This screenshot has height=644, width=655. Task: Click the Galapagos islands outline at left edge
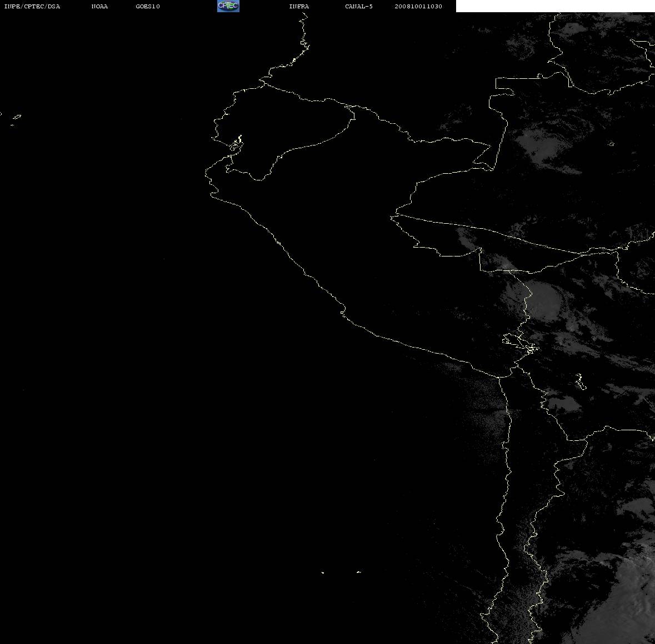tap(16, 119)
